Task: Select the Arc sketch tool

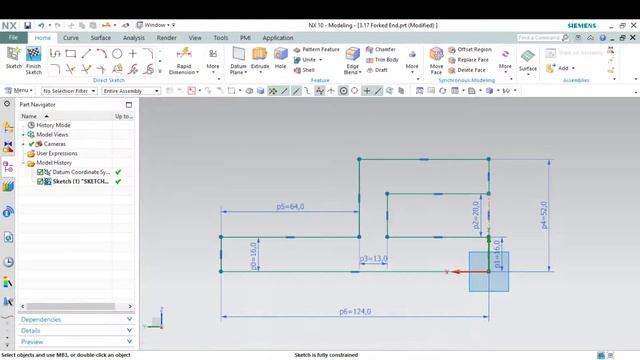Action: (x=102, y=53)
